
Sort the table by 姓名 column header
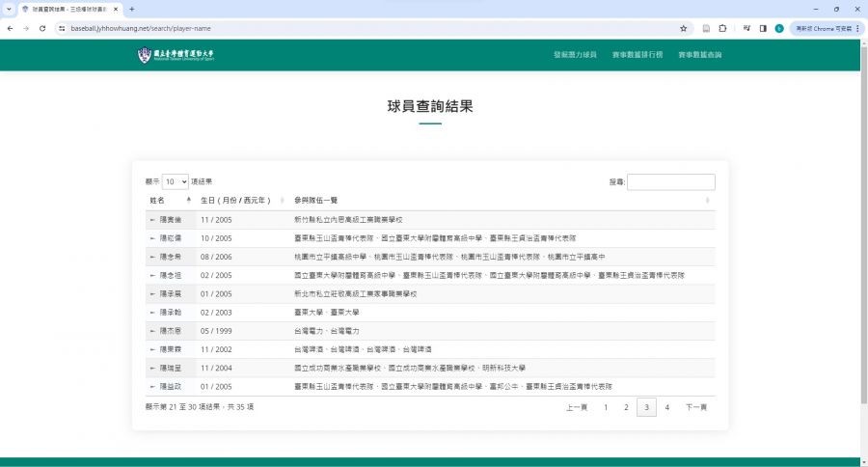[x=169, y=200]
